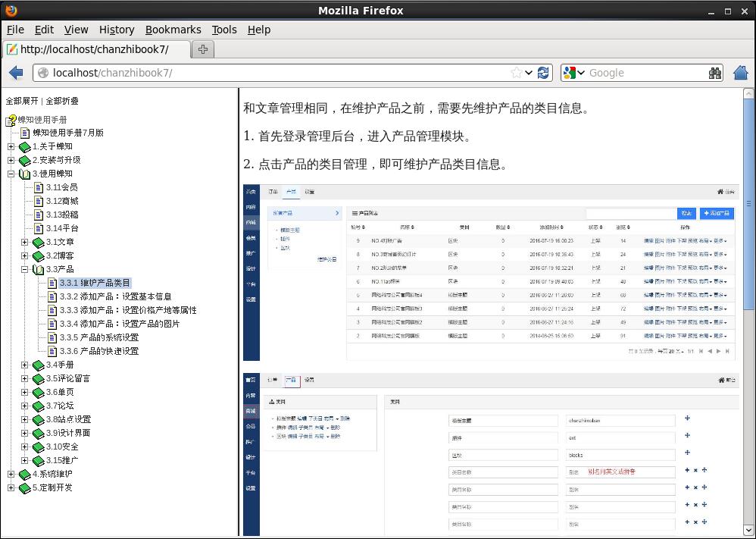Collapse the 3.3产品 tree node

[24, 270]
